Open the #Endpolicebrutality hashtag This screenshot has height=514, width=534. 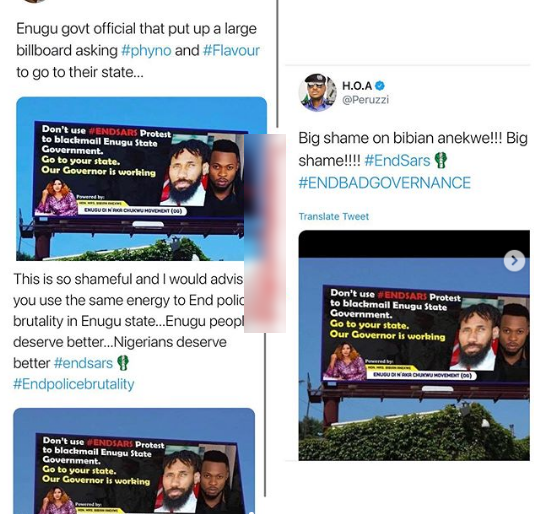[74, 384]
